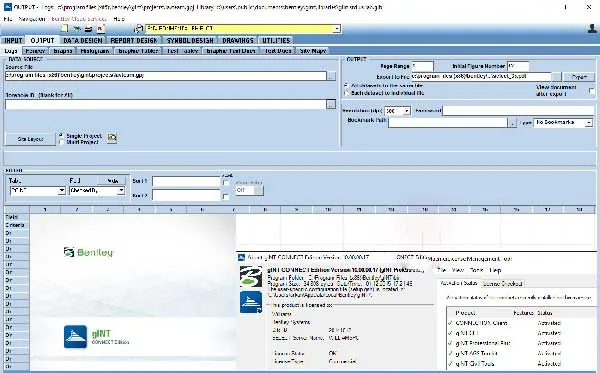Open Activation Status tab in license tool

coord(458,283)
